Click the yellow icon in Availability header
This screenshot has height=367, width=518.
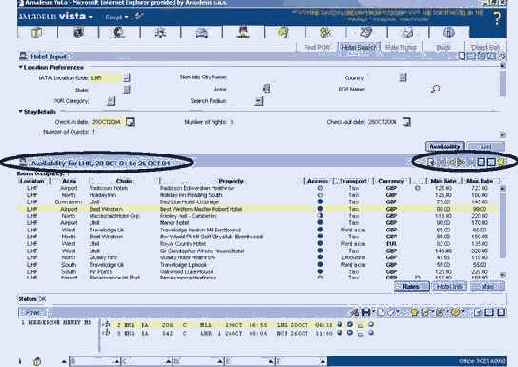[502, 162]
